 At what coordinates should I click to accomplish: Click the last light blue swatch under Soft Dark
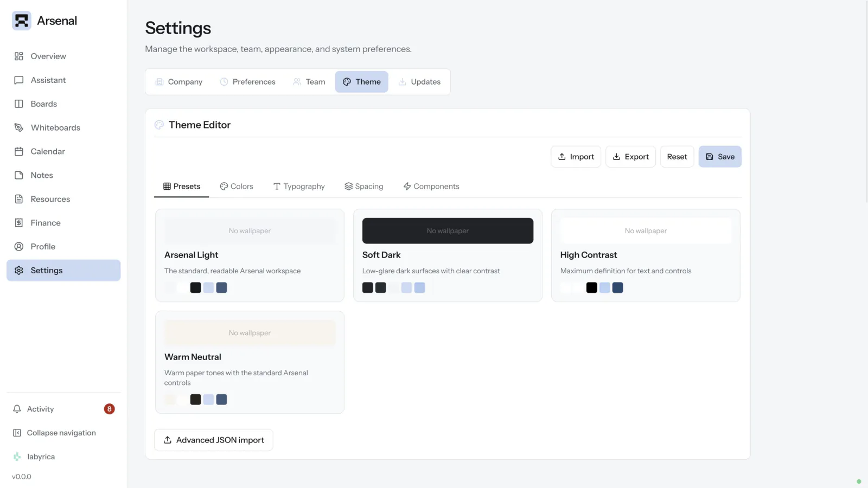tap(420, 288)
